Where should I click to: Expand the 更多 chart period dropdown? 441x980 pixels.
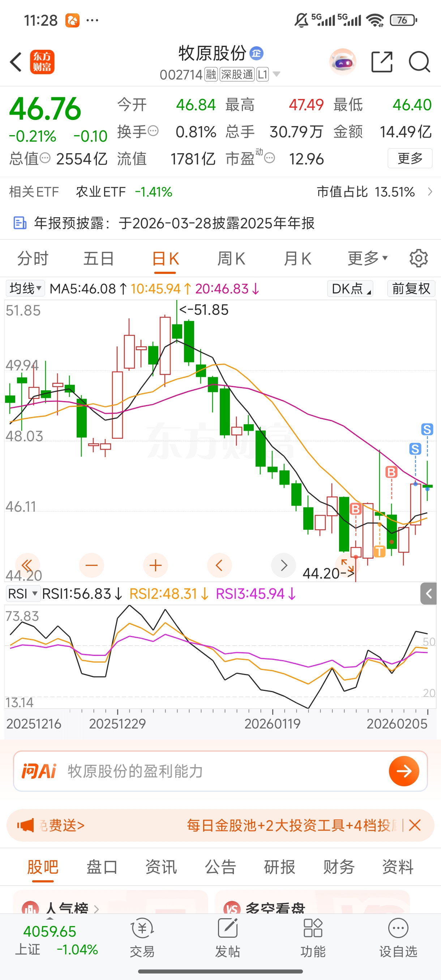(x=368, y=258)
